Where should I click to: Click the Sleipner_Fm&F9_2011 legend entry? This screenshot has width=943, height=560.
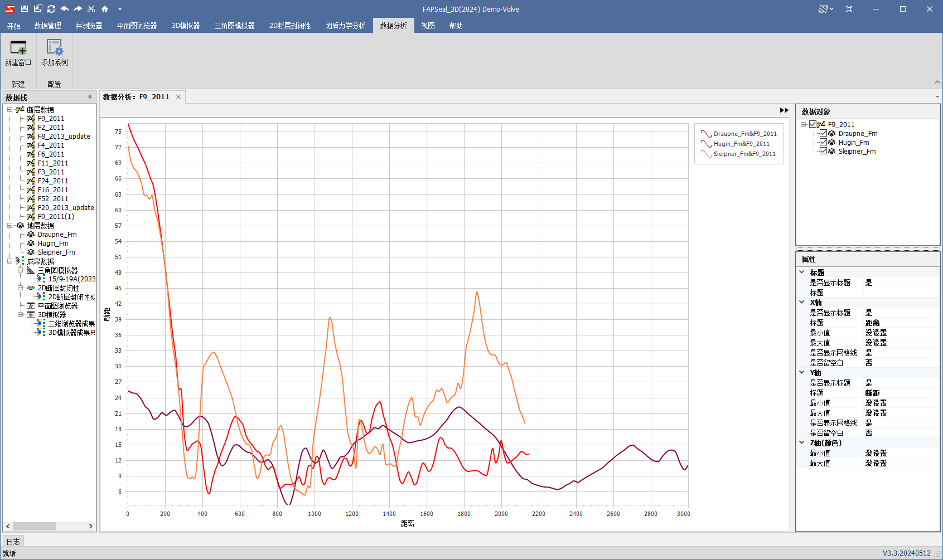click(x=738, y=154)
